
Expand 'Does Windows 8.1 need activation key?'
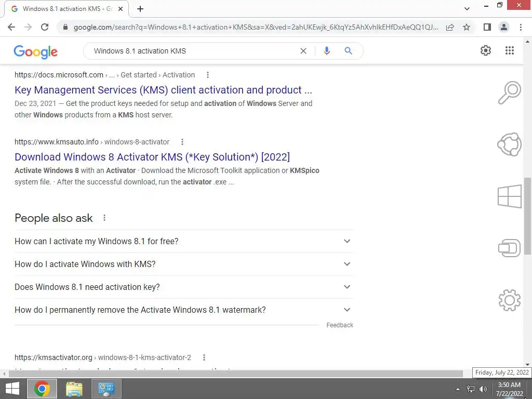click(184, 287)
